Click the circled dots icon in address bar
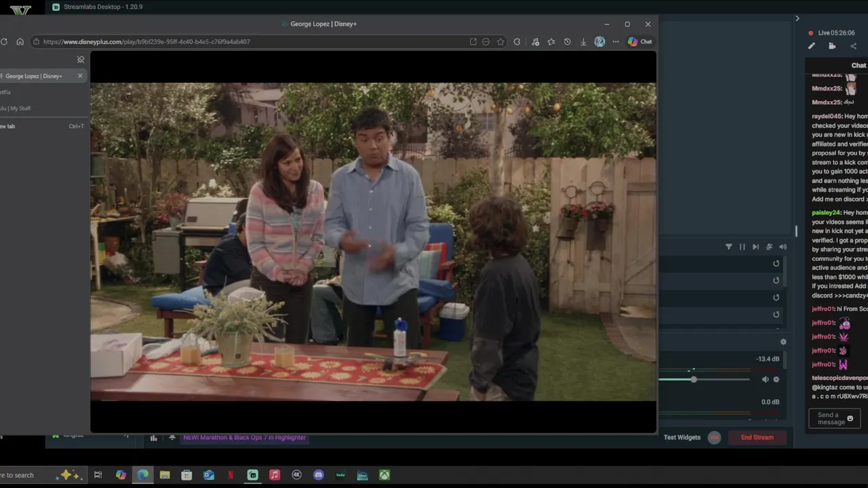868x488 pixels. click(x=486, y=41)
